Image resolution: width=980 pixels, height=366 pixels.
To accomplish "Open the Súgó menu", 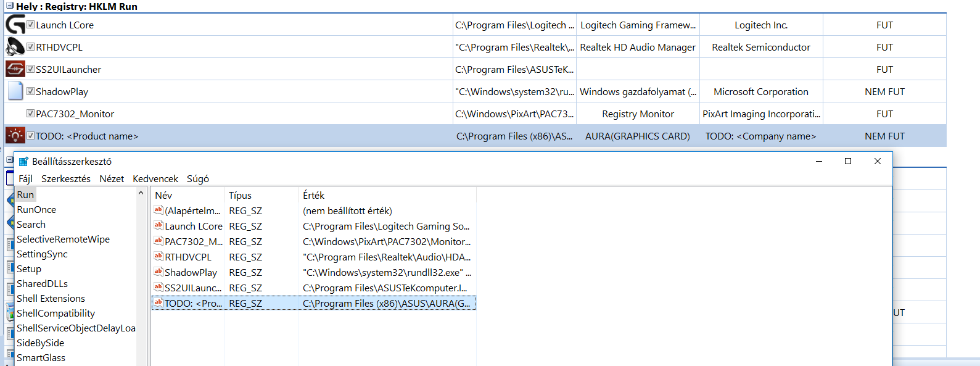I will coord(198,179).
